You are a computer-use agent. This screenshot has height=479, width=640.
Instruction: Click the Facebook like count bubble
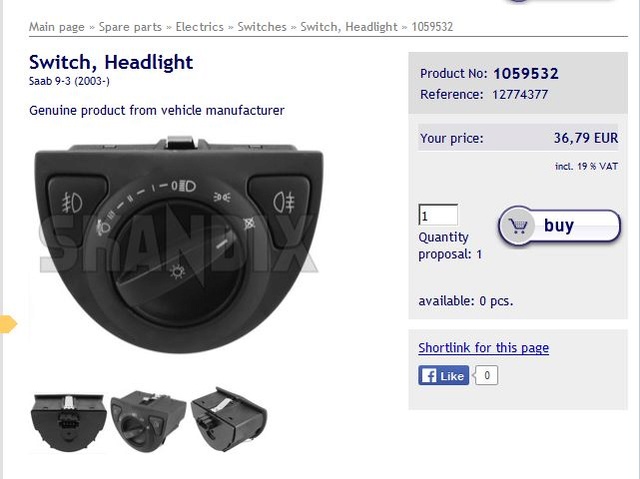487,375
